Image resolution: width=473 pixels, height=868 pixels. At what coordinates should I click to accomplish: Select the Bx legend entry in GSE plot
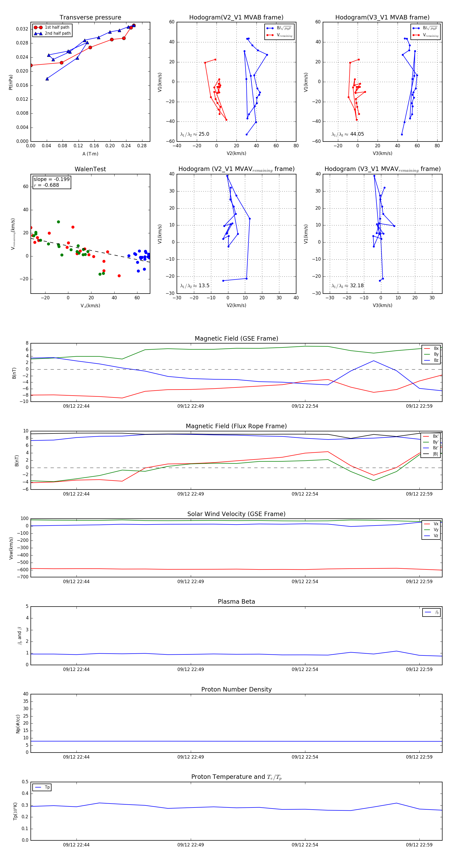click(431, 349)
